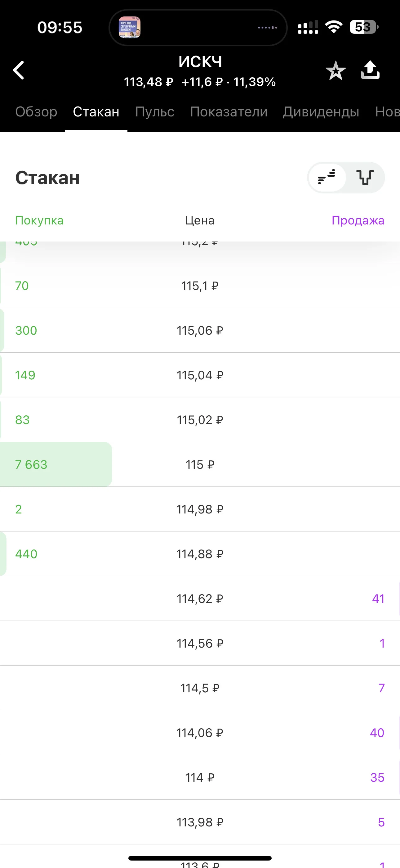The width and height of the screenshot is (400, 868).
Task: Open the Дивиденды tab
Action: (321, 112)
